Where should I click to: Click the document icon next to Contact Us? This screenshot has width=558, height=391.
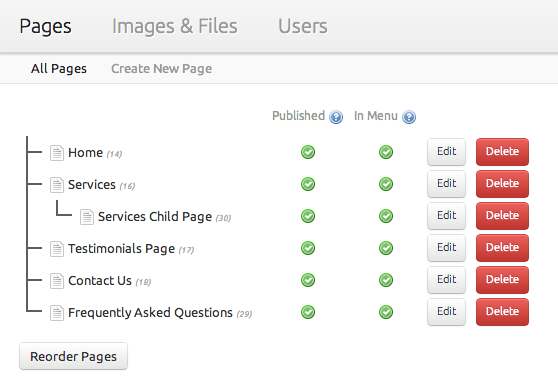pos(57,281)
